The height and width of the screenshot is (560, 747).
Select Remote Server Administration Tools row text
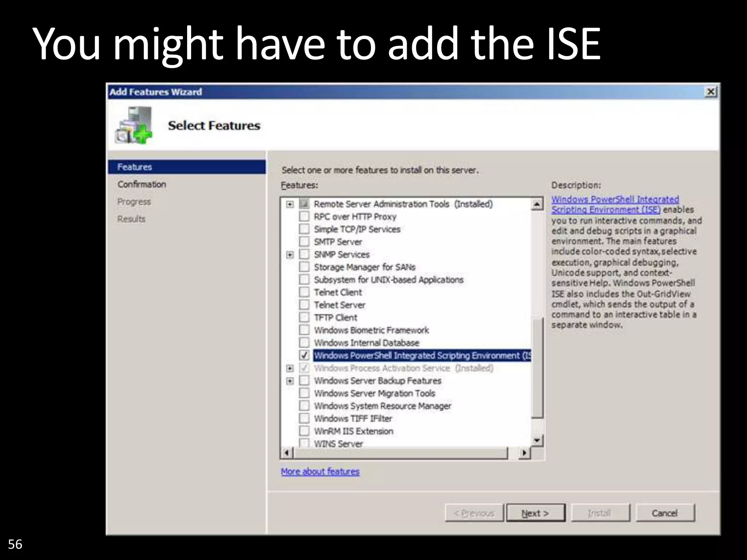point(403,204)
